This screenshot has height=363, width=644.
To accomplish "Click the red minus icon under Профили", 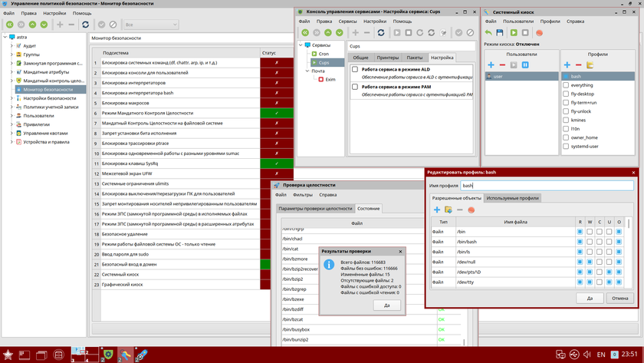I will coord(579,65).
